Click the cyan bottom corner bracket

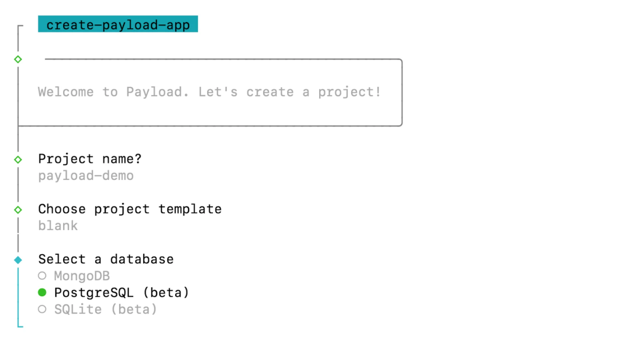pos(20,324)
